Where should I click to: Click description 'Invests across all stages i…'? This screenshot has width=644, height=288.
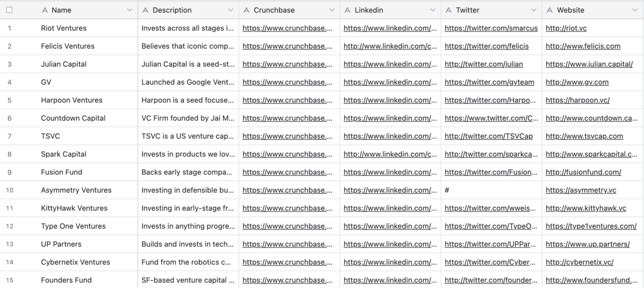tap(187, 28)
